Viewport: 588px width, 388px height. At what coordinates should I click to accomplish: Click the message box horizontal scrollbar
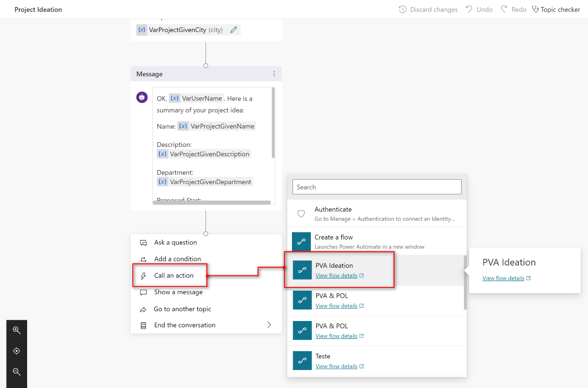(212, 202)
